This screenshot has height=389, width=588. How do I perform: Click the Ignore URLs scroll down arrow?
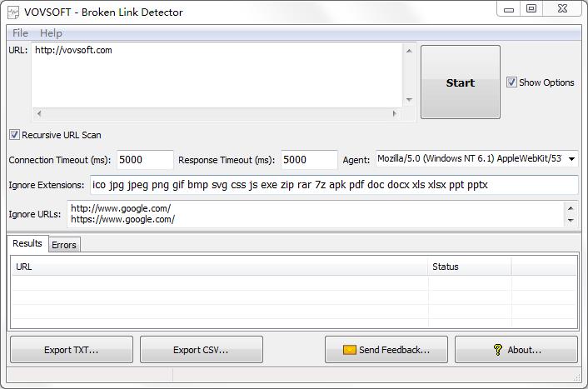(x=571, y=220)
